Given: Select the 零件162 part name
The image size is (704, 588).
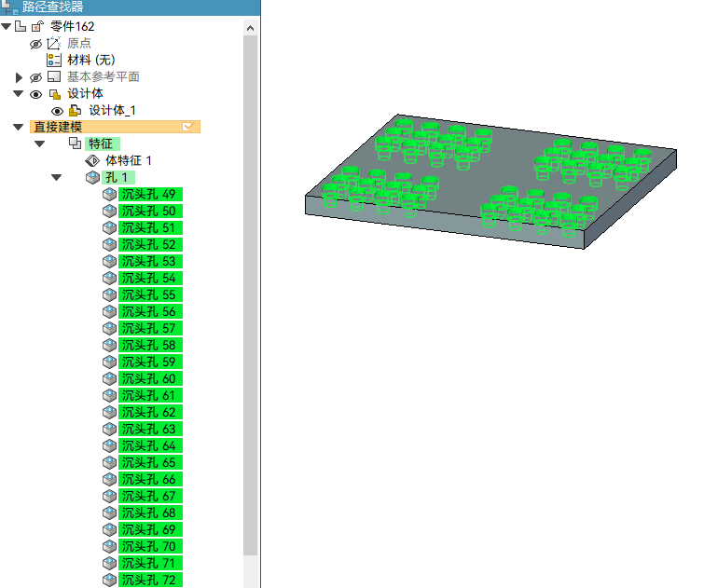Looking at the screenshot, I should pos(73,26).
